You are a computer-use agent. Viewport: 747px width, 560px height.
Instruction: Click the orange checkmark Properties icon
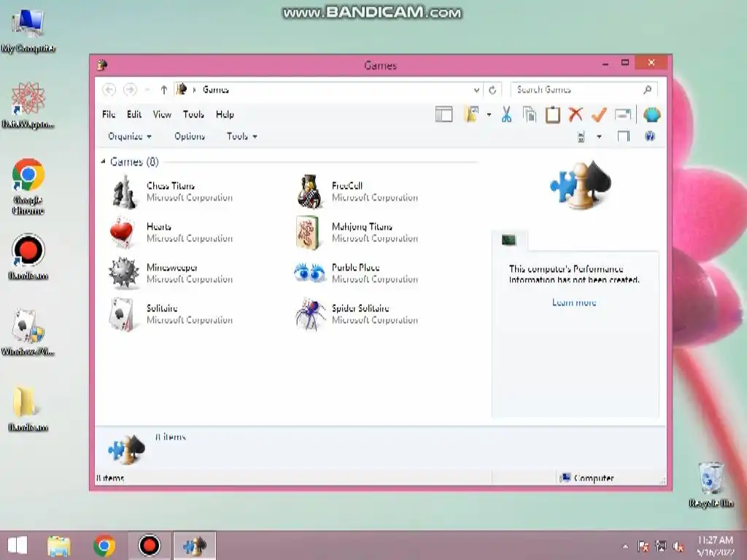click(599, 114)
